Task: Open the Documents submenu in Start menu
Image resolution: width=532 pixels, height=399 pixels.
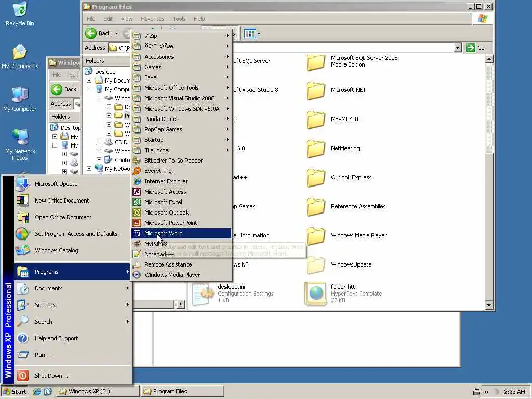Action: pyautogui.click(x=72, y=288)
